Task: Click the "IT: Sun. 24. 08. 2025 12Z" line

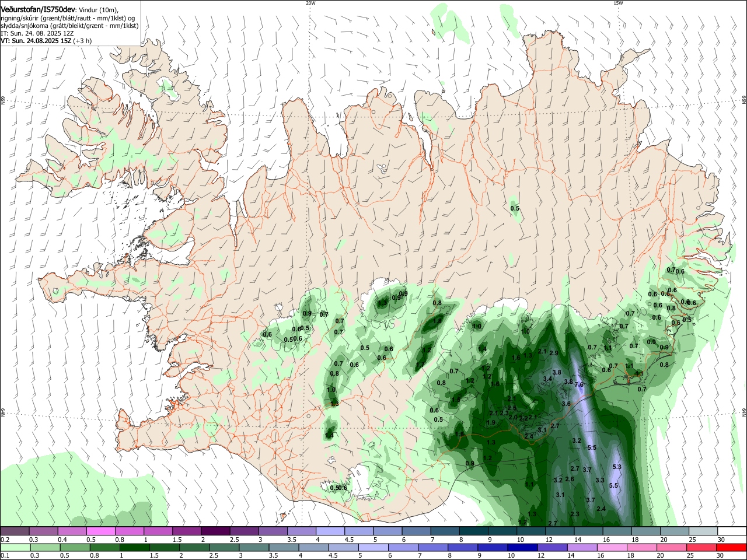Action: [x=37, y=33]
